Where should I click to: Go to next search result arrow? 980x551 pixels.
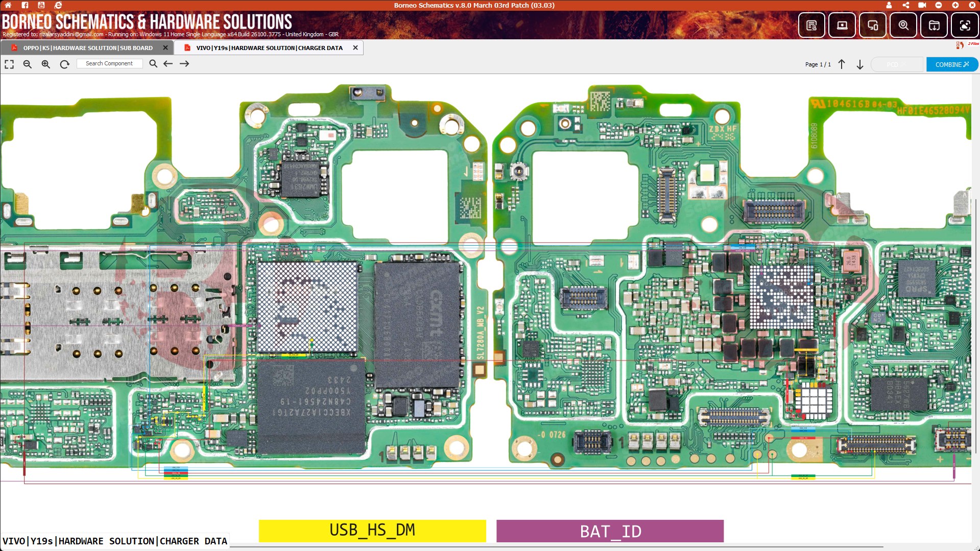pos(184,64)
